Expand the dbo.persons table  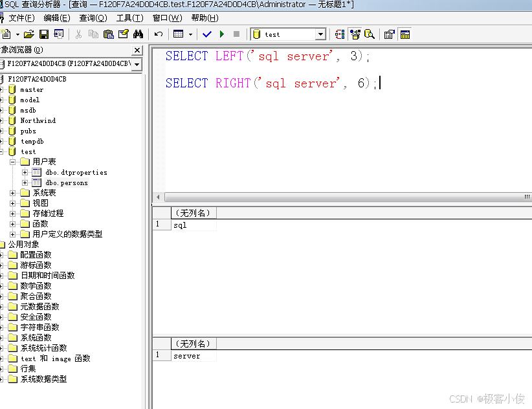(25, 182)
